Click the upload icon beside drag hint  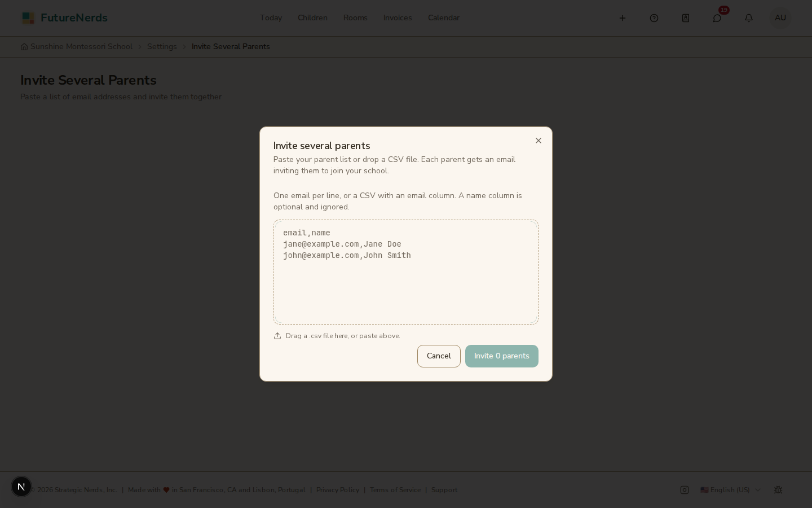[277, 336]
